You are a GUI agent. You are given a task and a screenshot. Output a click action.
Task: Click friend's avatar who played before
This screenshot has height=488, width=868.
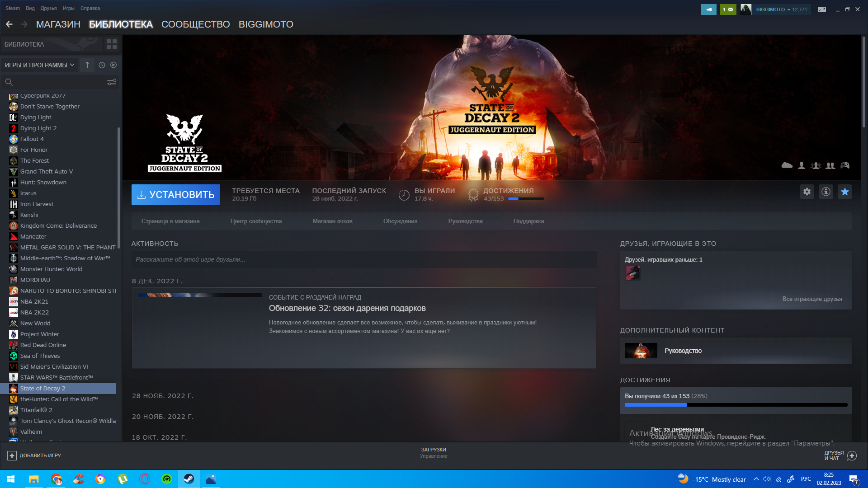pyautogui.click(x=632, y=273)
